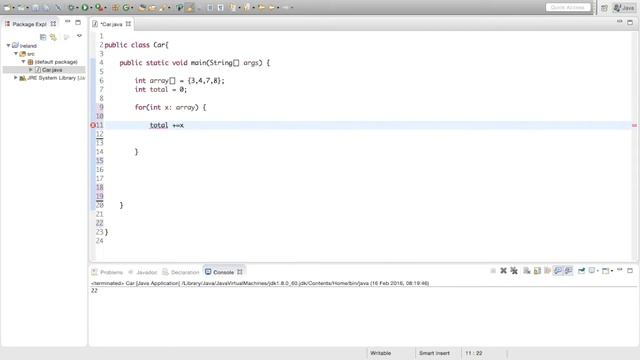Screen dimensions: 640x360
Task: Toggle Show Console on Standard Out change
Action: 558,271
